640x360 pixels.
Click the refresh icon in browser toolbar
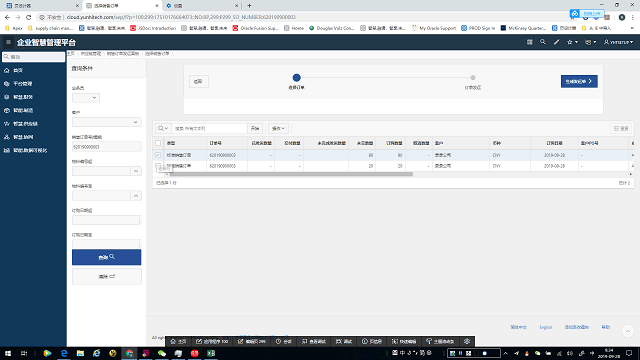pyautogui.click(x=29, y=17)
